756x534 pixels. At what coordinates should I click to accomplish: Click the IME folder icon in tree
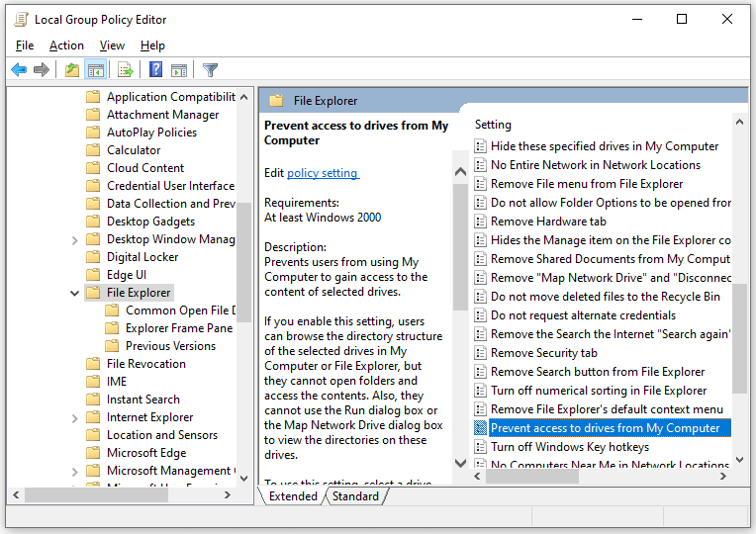point(93,382)
